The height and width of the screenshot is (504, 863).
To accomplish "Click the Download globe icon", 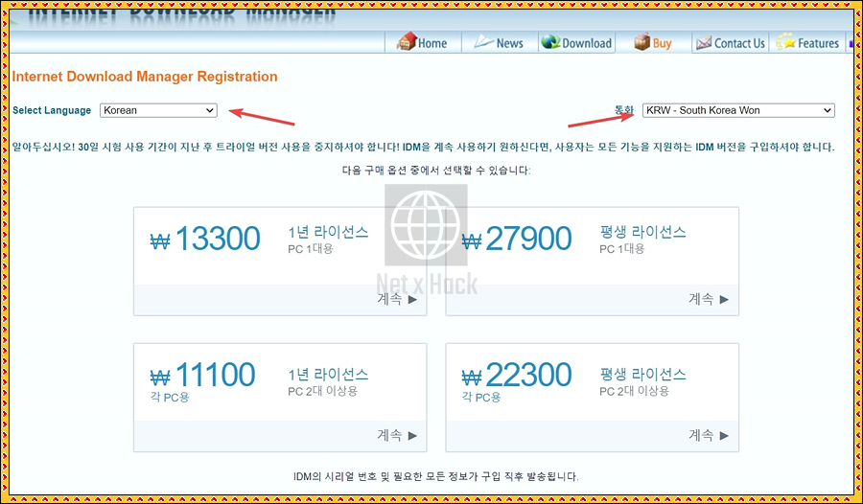I will [x=550, y=42].
